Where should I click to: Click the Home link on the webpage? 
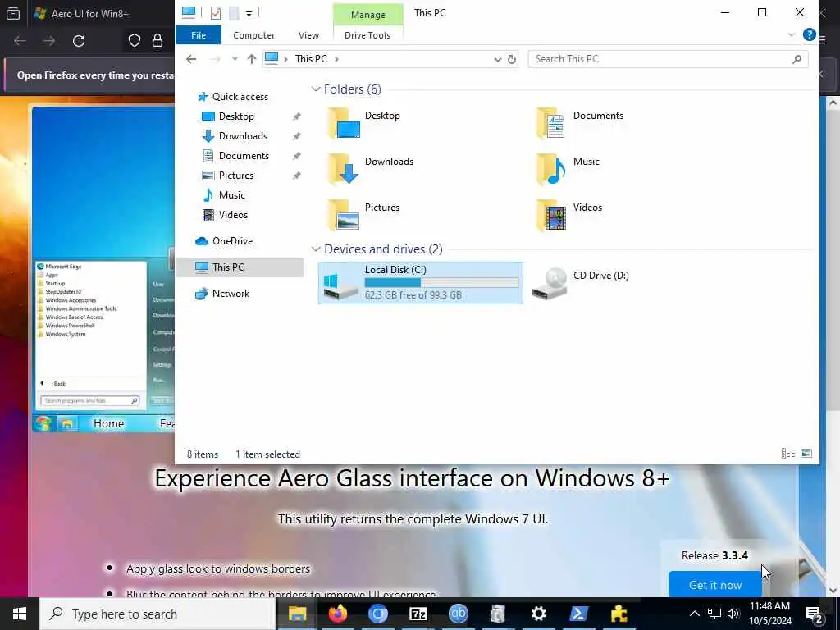tap(108, 423)
